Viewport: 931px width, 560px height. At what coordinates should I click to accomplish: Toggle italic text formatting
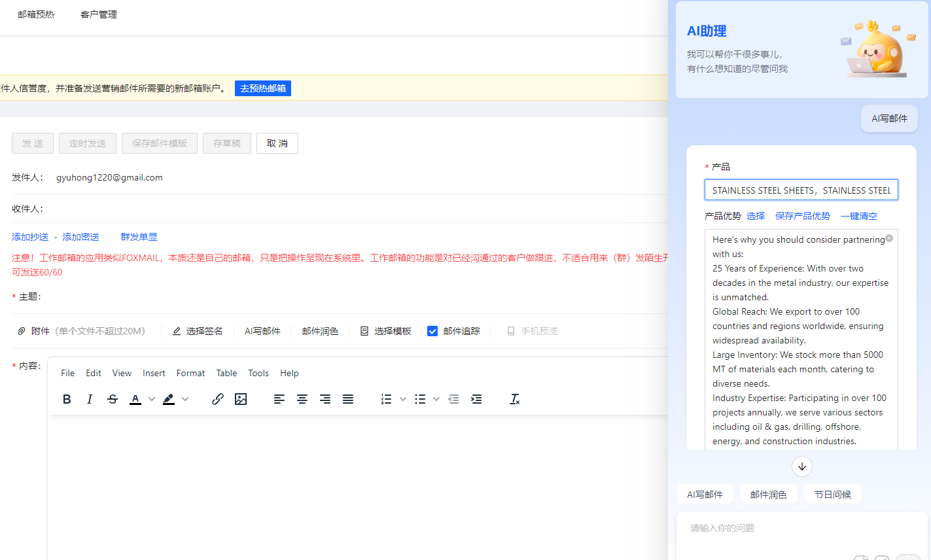90,399
